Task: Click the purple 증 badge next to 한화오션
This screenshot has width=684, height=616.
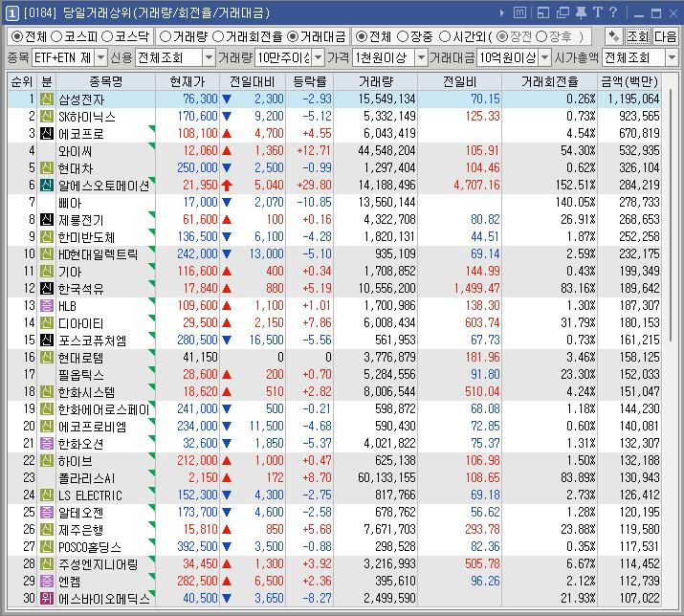Action: 47,443
